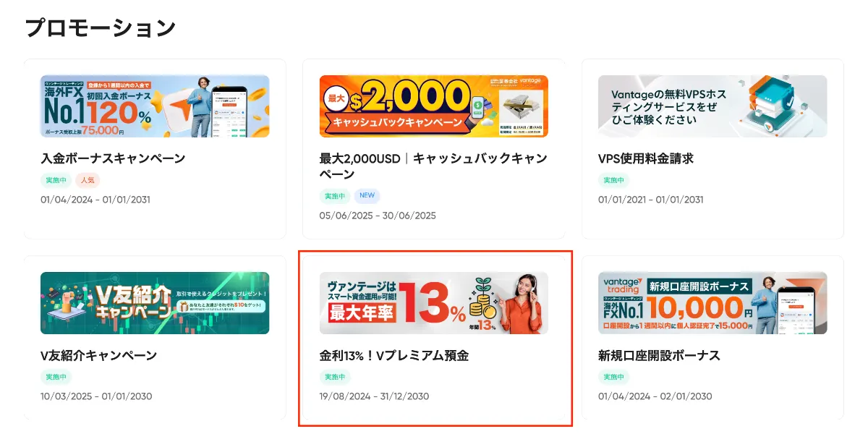Click 実施中 tag under 新規口座開設ボーナス
Image resolution: width=868 pixels, height=434 pixels.
[613, 377]
